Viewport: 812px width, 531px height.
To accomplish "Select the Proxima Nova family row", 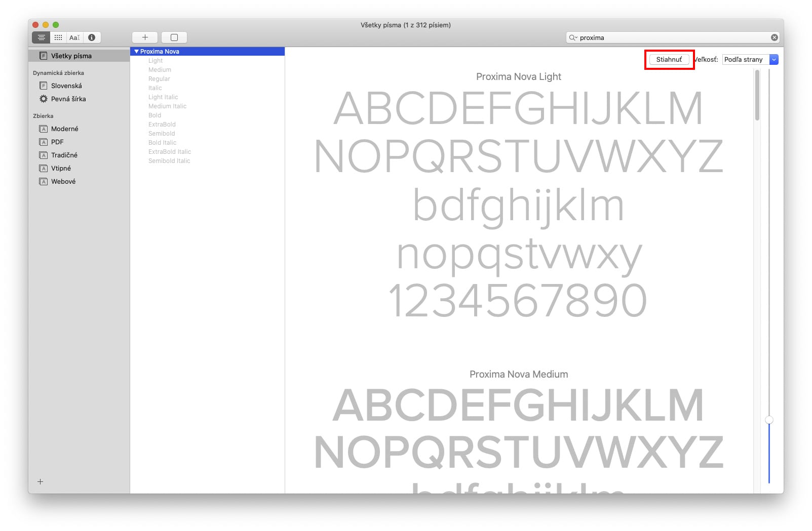I will coord(208,52).
